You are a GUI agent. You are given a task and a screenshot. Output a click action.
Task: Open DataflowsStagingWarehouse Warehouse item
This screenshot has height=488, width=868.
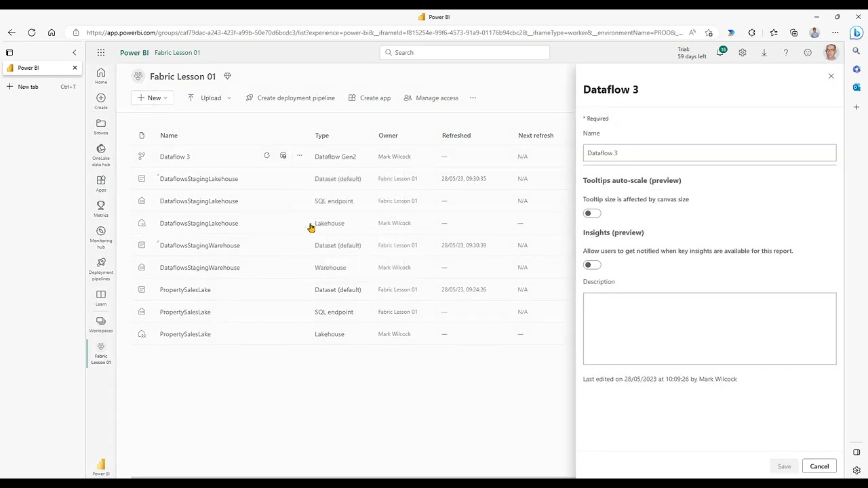coord(199,268)
